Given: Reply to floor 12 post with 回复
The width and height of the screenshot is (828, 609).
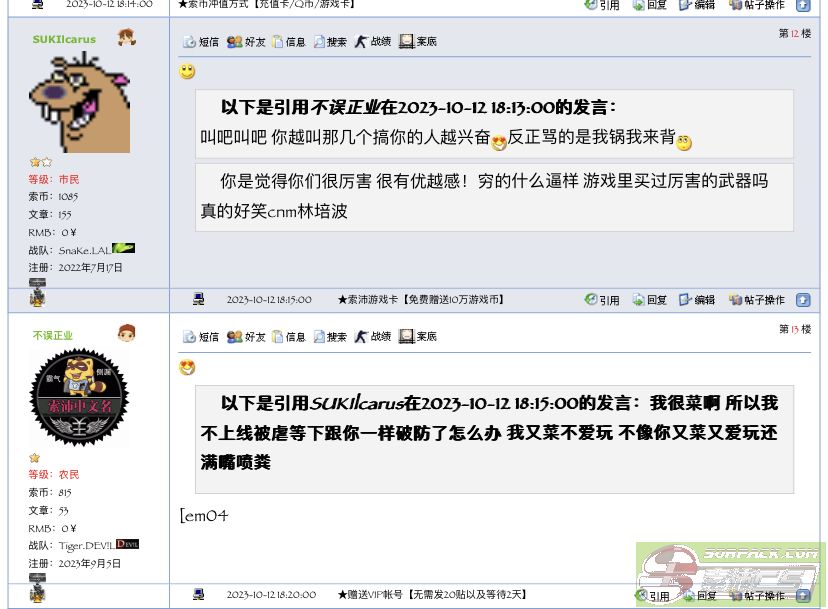Looking at the screenshot, I should pos(650,300).
